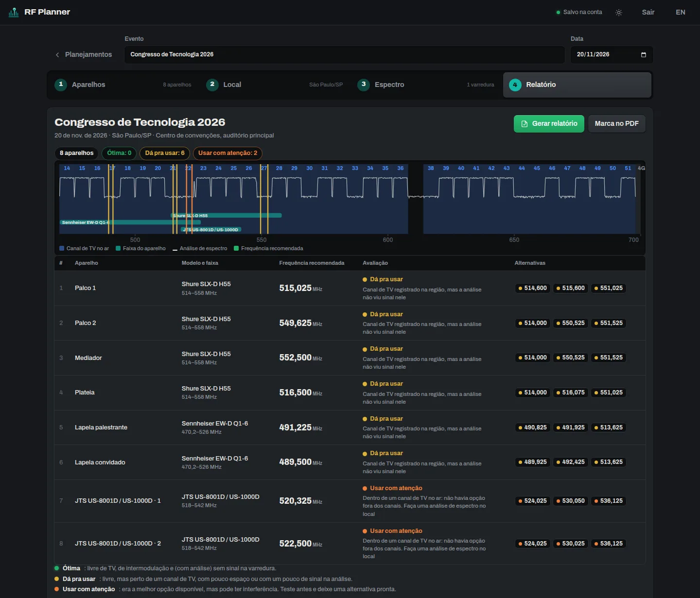Choose alternative 550,525 in Palco 2 row
This screenshot has width=700, height=598.
point(570,324)
